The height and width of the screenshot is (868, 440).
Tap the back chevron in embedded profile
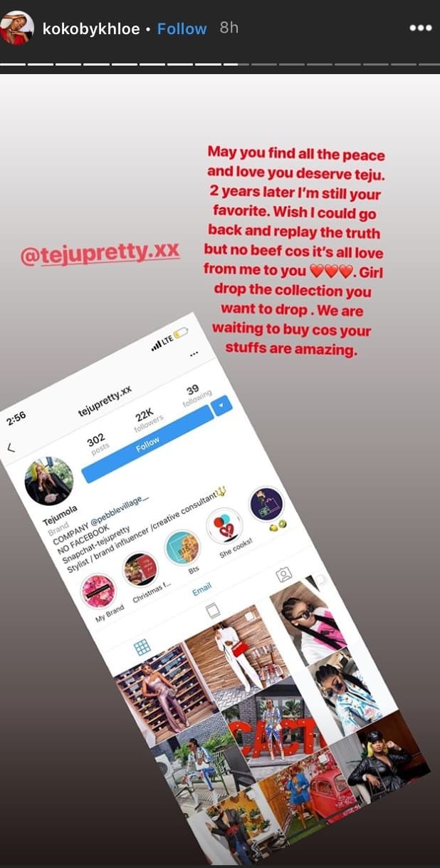point(11,448)
